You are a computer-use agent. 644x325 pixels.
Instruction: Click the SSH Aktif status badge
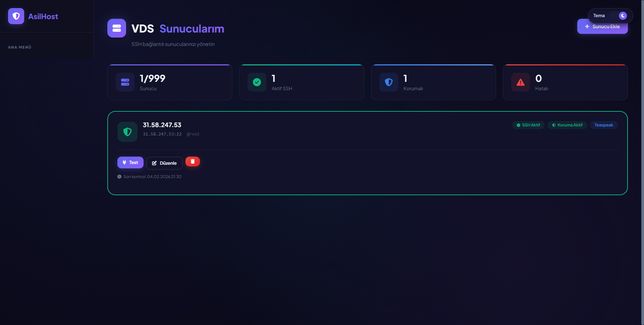(528, 125)
